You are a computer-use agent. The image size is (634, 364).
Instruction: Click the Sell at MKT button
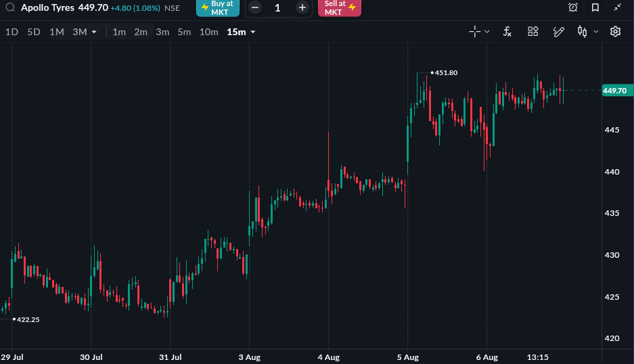[340, 7]
